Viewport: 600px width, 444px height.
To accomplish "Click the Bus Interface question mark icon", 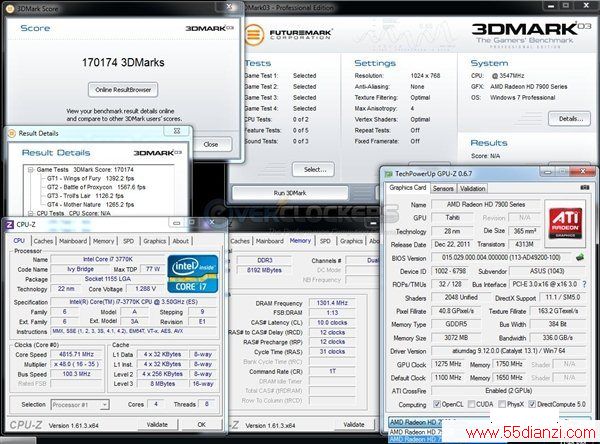I will (x=584, y=284).
